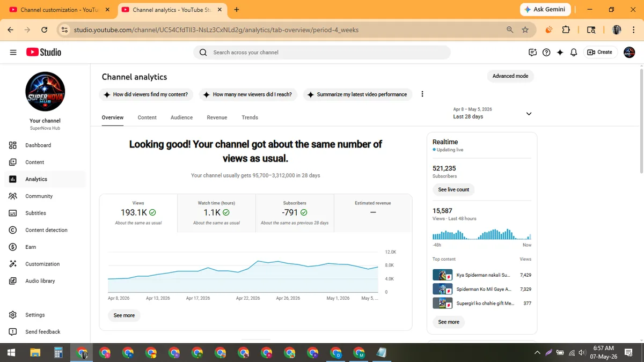
Task: Close the Channel analytics browser tab
Action: click(x=219, y=10)
